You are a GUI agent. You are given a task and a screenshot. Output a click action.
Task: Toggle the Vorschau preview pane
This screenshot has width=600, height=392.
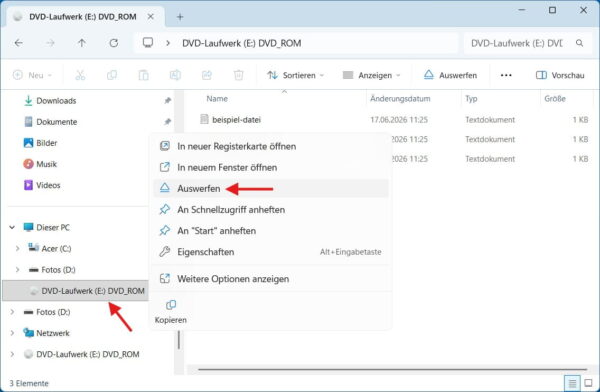560,75
